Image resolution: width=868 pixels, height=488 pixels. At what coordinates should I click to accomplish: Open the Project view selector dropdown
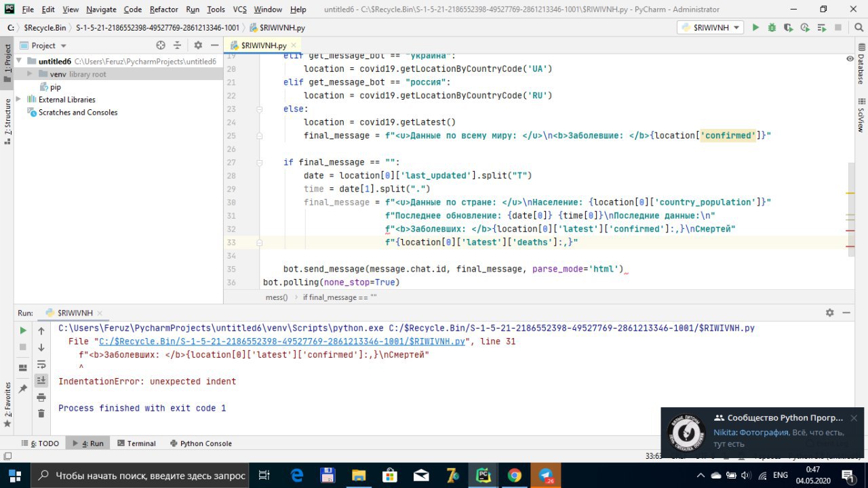pyautogui.click(x=44, y=45)
